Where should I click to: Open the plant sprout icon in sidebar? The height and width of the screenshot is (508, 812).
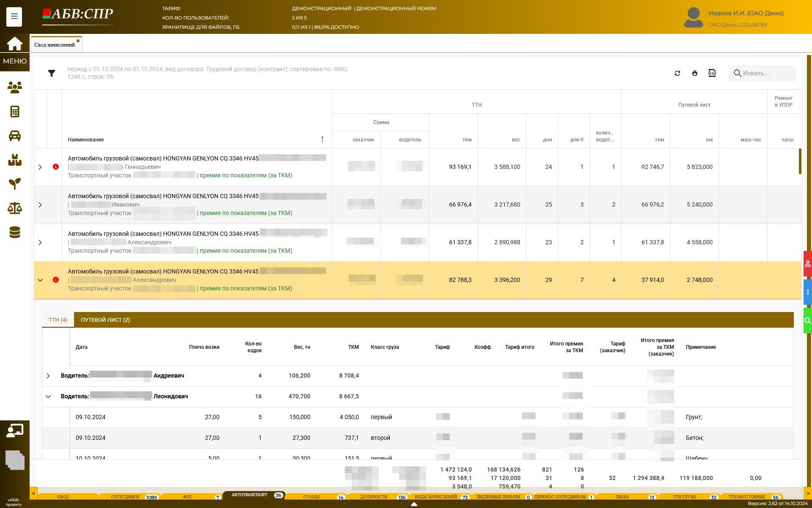[14, 184]
